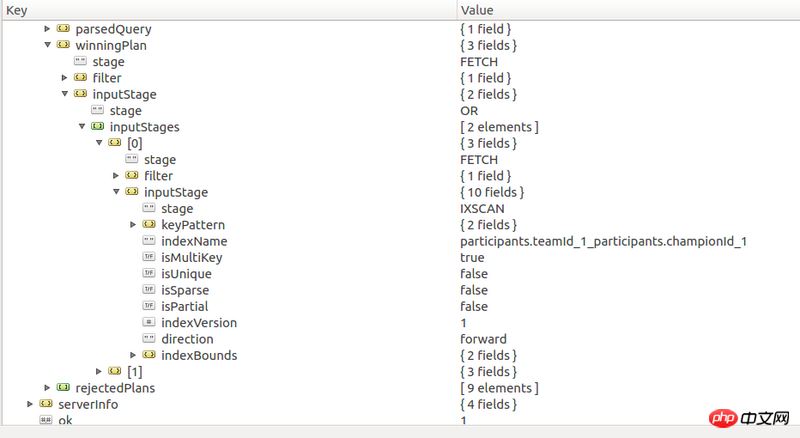Expand the indexBounds node
The image size is (800, 438).
(x=133, y=355)
